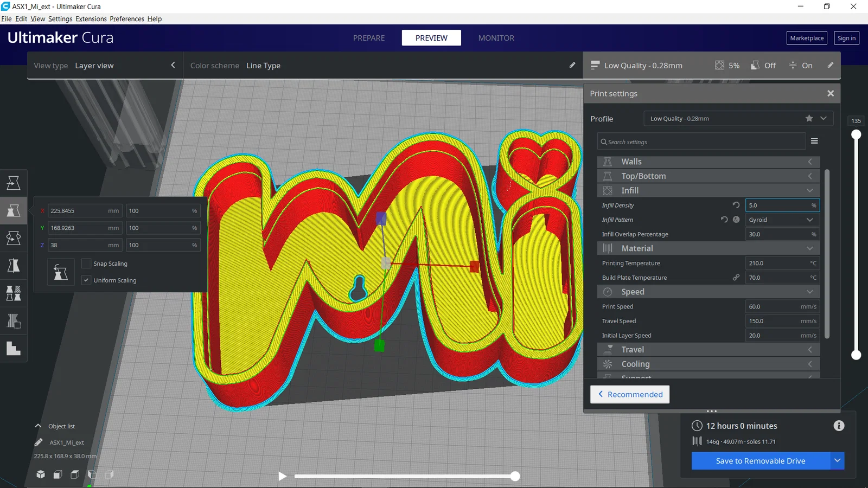The image size is (868, 488).
Task: Click the Infill Pattern info icon
Action: click(736, 220)
